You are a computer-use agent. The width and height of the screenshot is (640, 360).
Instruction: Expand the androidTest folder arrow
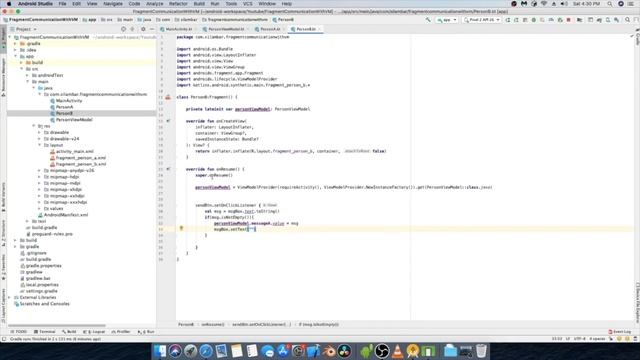28,75
